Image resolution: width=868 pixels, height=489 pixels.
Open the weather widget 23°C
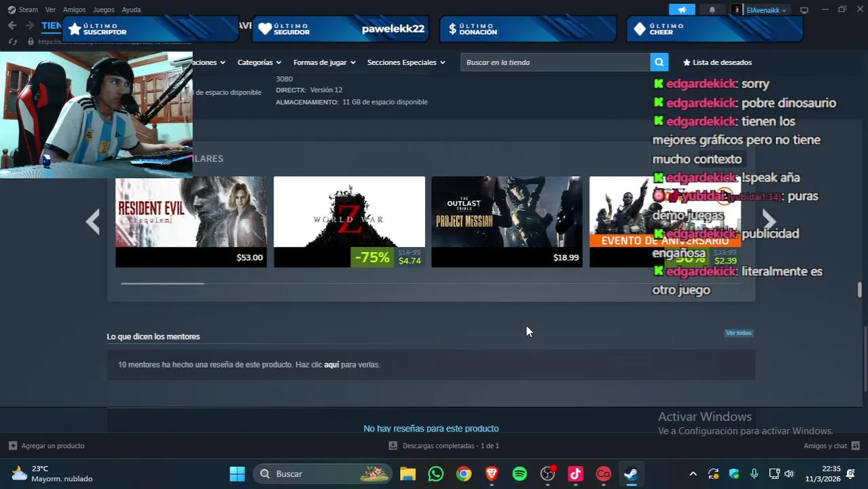pos(52,474)
